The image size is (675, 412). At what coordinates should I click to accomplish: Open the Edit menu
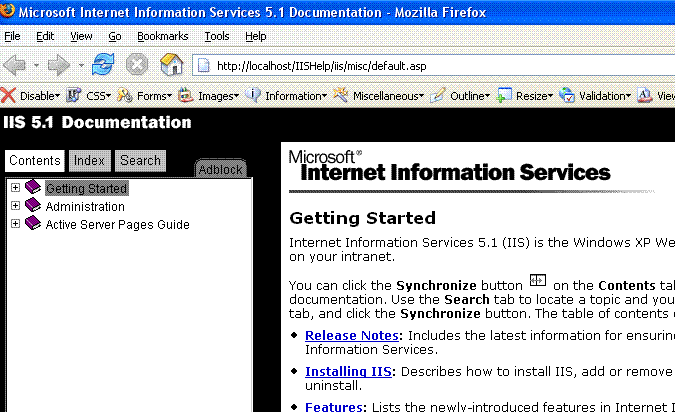(45, 36)
